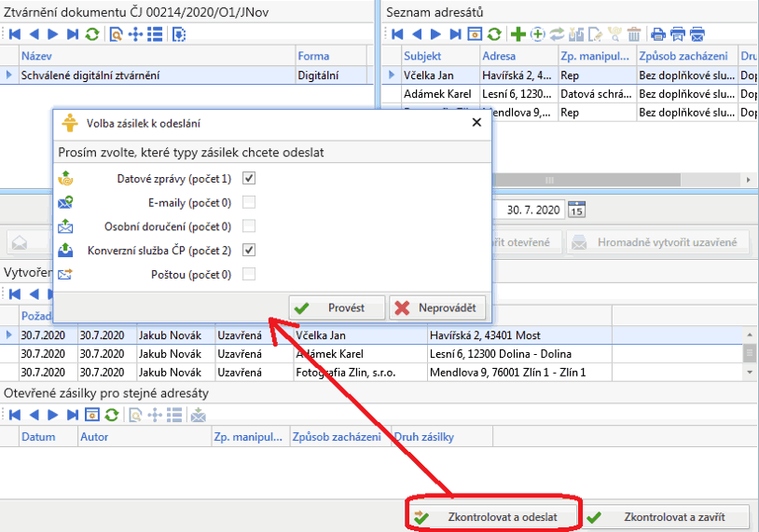Close the Volba zásilek k odeslání dialog
Image resolution: width=759 pixels, height=532 pixels.
click(476, 122)
